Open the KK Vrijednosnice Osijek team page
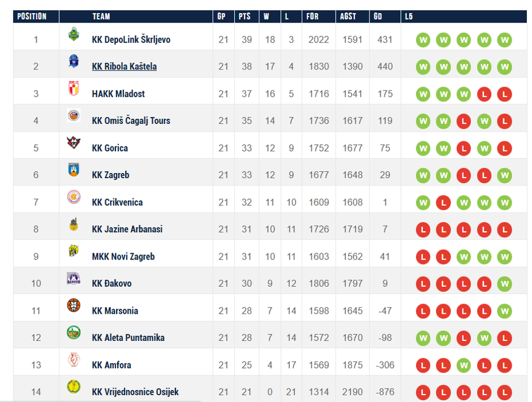The height and width of the screenshot is (402, 532). click(x=135, y=392)
